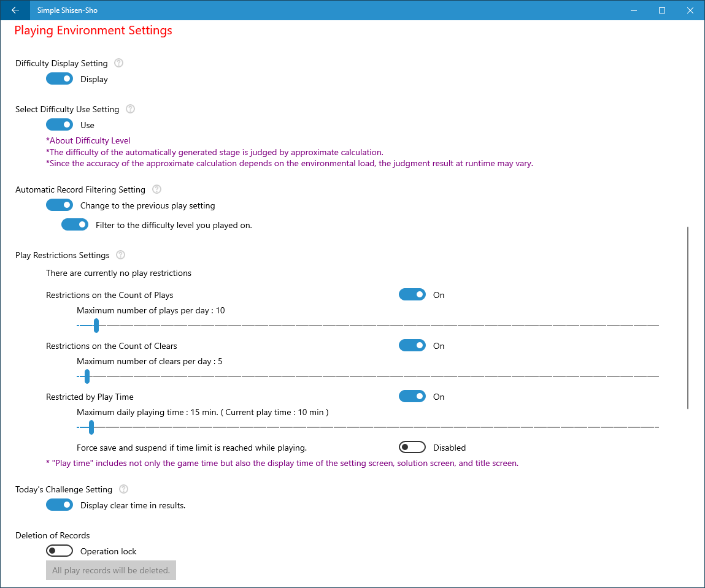The height and width of the screenshot is (588, 705).
Task: Toggle Change to the previous play setting
Action: [x=60, y=205]
